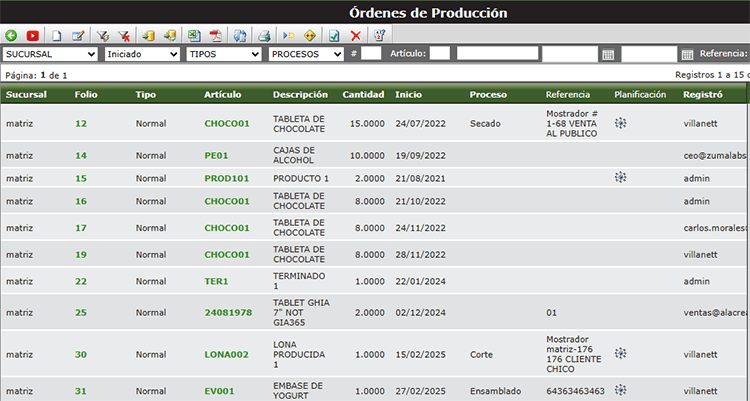750x401 pixels.
Task: Click the green back arrow icon
Action: coord(11,35)
